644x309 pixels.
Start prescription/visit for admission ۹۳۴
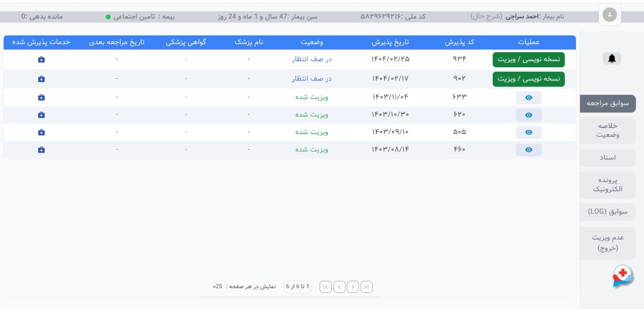click(528, 59)
